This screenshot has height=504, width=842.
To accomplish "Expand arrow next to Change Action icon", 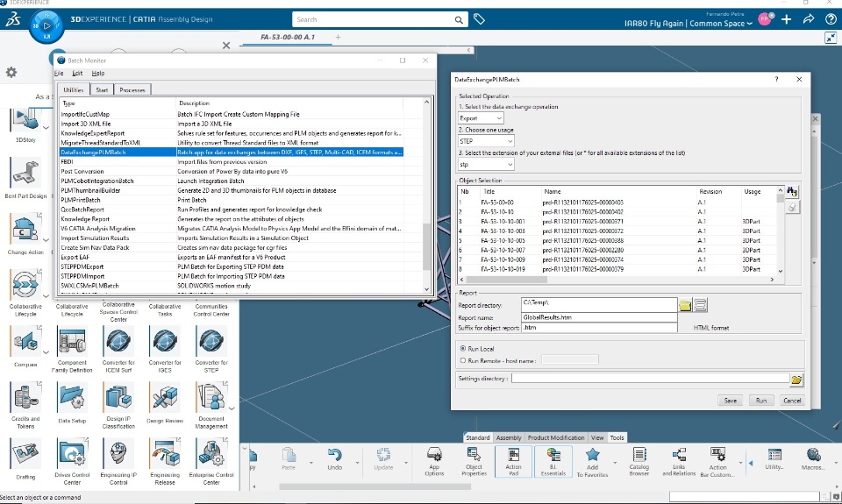I will click(46, 240).
